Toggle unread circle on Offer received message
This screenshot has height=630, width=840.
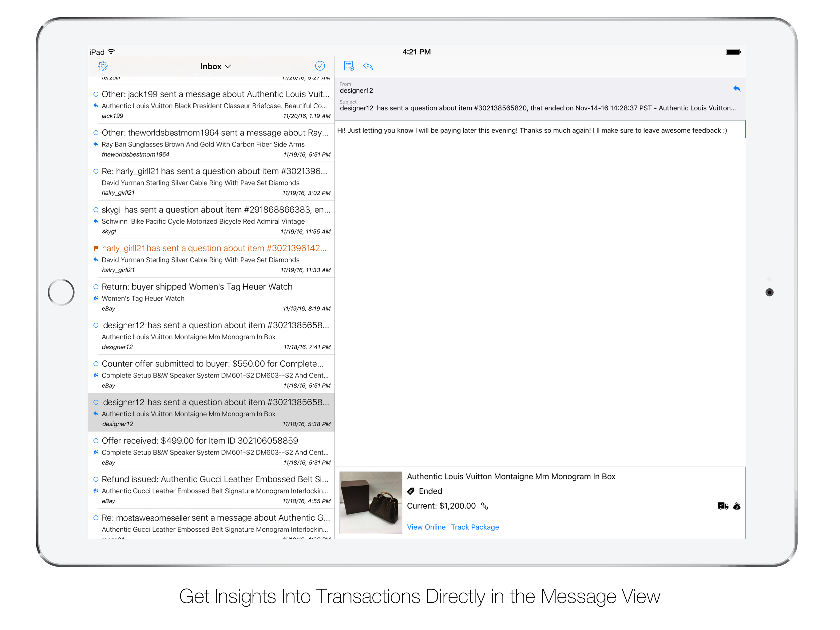pyautogui.click(x=96, y=441)
